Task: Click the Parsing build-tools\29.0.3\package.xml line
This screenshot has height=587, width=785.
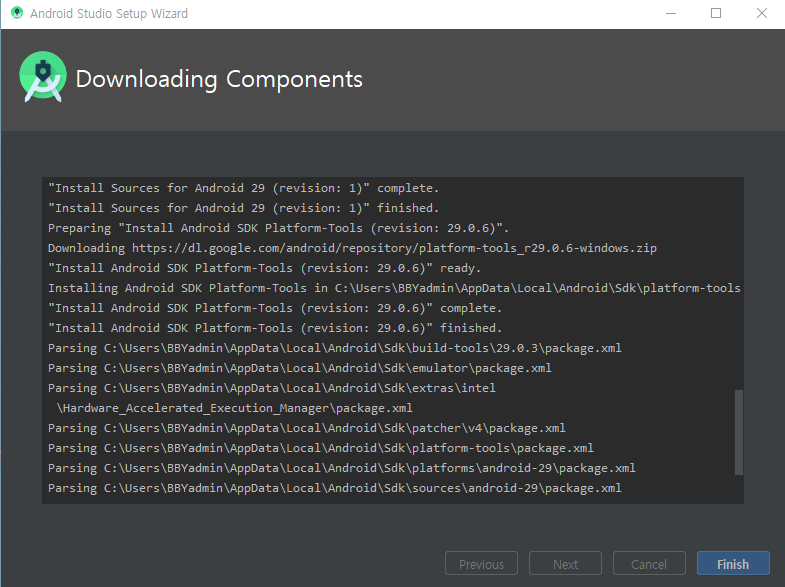Action: point(334,348)
